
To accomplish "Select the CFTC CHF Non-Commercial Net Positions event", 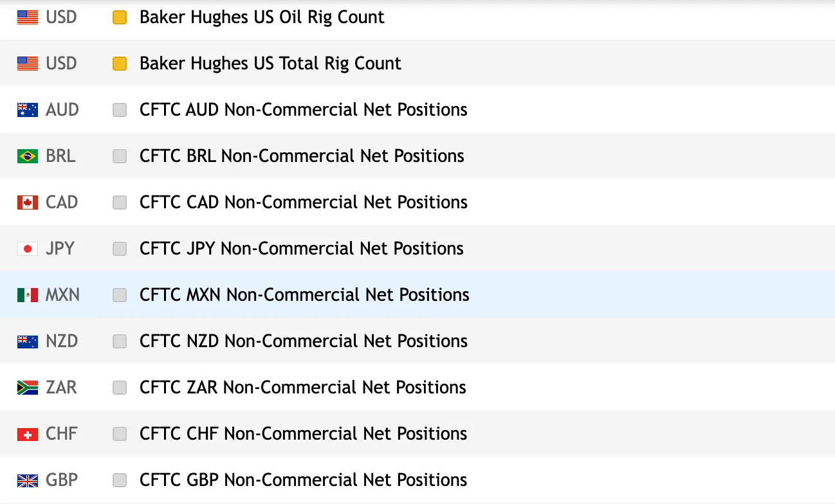I will tap(304, 434).
